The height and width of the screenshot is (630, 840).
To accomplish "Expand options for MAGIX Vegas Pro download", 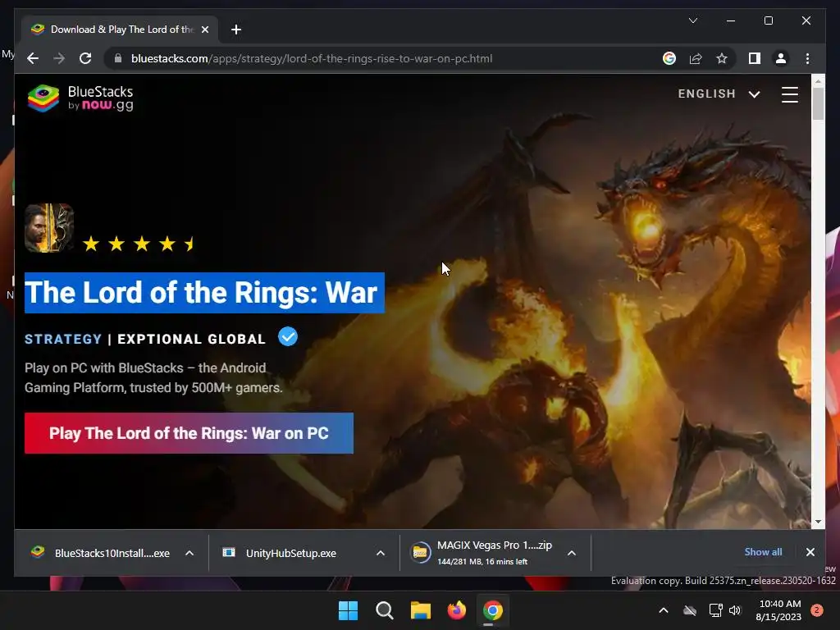I will point(572,553).
